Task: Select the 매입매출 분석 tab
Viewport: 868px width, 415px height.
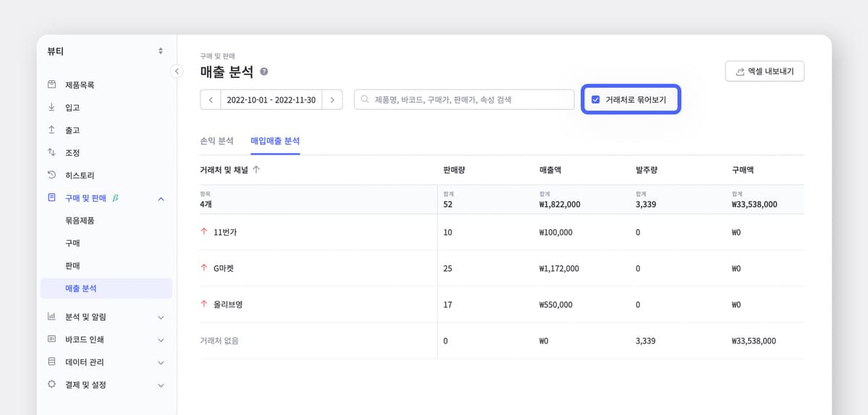Action: 275,141
